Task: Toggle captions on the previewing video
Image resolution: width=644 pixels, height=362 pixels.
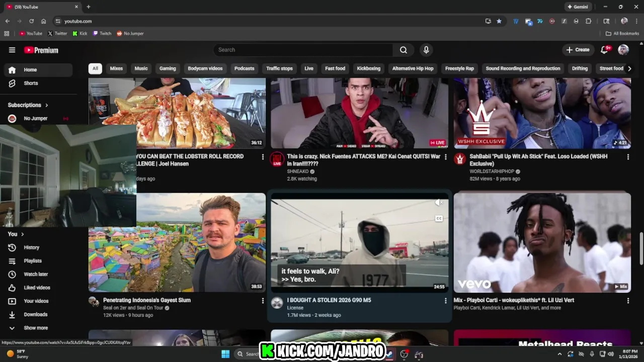Action: [x=439, y=219]
